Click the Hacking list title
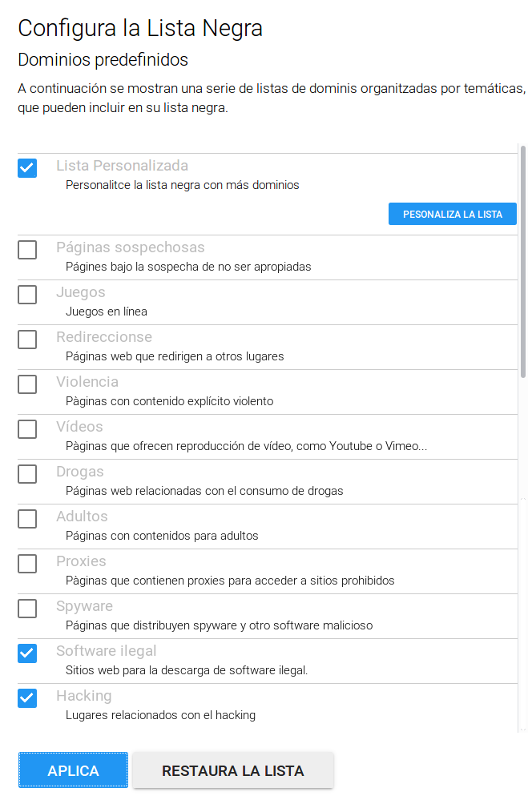 [83, 696]
